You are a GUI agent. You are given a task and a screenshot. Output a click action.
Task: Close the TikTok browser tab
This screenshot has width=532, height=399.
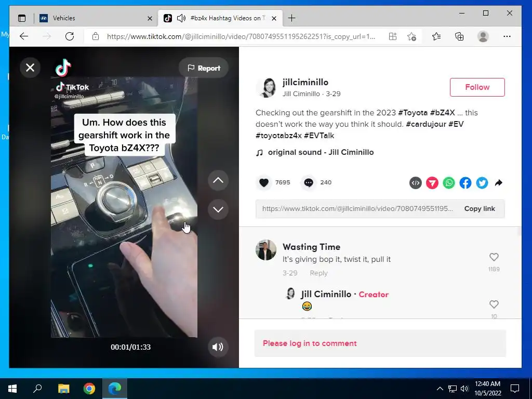[x=274, y=18]
